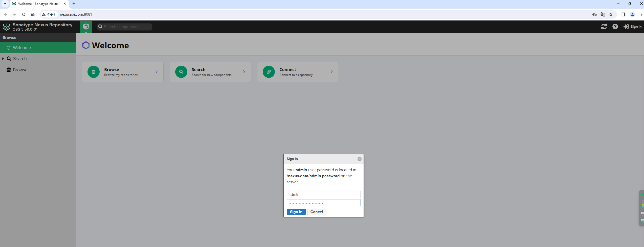Bookmark this page with star icon
Viewport: 644px width, 247px height.
611,14
